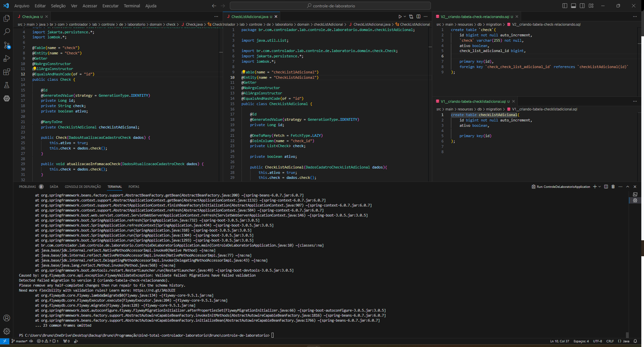Toggle the Primary Side Bar visibility

point(565,6)
